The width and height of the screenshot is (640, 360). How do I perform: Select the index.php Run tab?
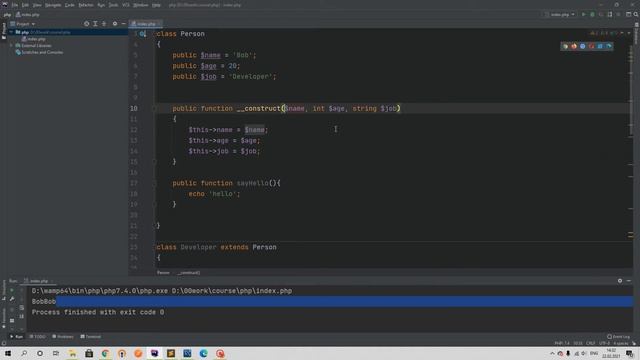(x=39, y=281)
